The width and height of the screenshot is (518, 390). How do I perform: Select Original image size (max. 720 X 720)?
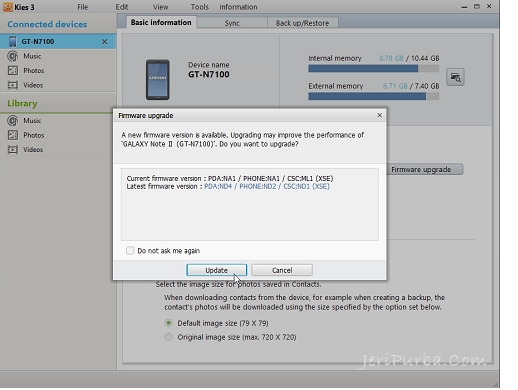(x=169, y=337)
